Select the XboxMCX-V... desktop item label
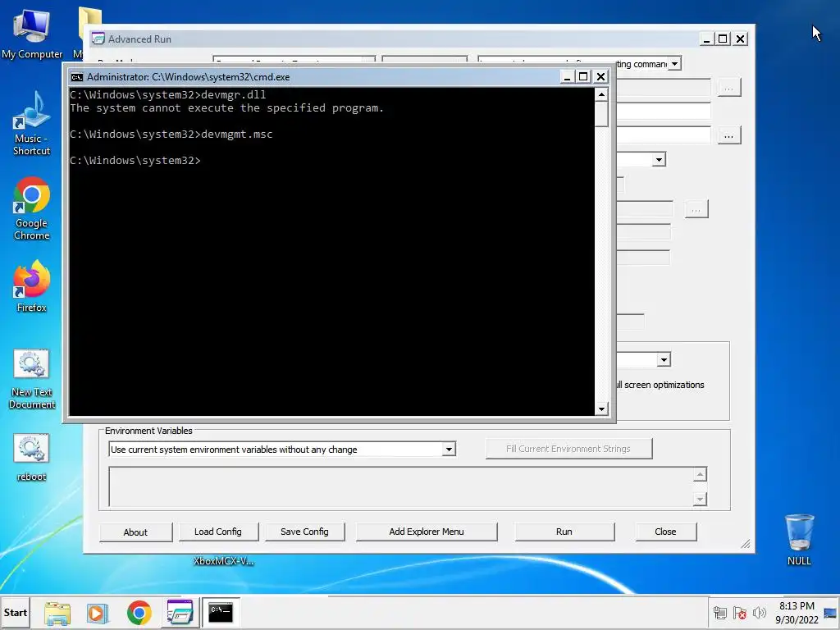The height and width of the screenshot is (630, 840). pos(223,561)
